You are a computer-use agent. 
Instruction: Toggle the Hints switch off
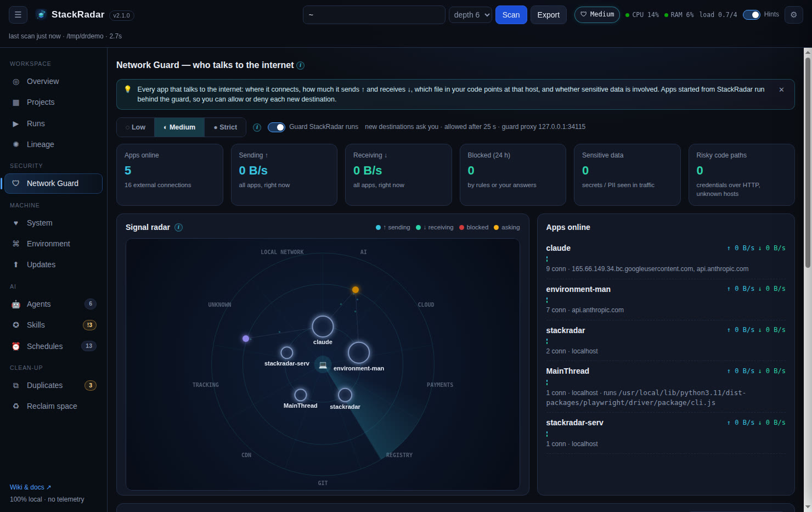[x=752, y=15]
